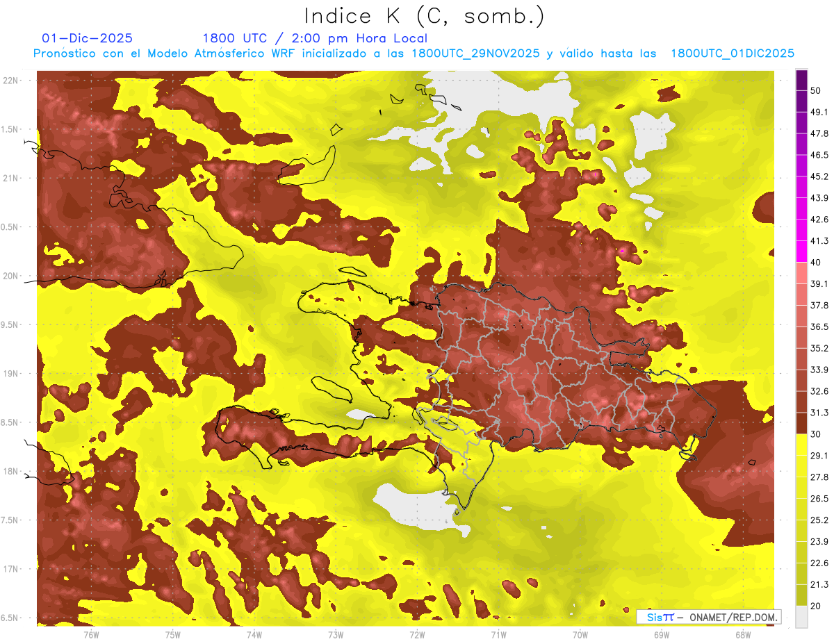Image resolution: width=834 pixels, height=644 pixels.
Task: Click color scale value '33.9'
Action: point(819,370)
